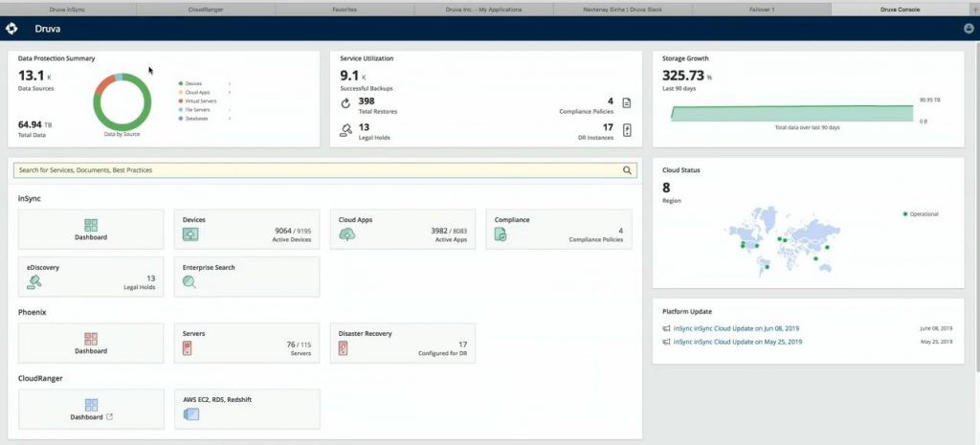
Task: Click the Cloud Apps legend entry
Action: (x=197, y=92)
